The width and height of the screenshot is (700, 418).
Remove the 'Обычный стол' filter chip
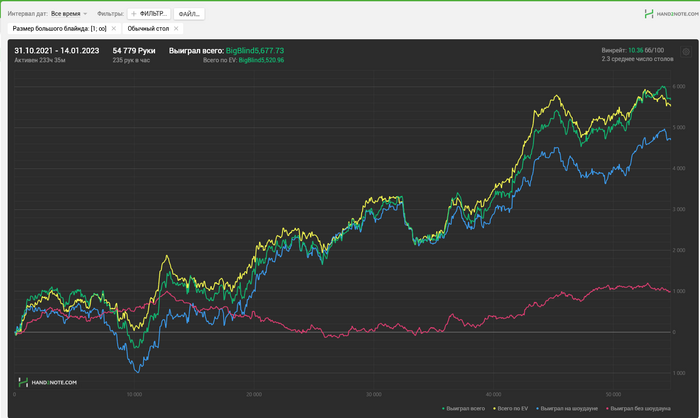176,29
